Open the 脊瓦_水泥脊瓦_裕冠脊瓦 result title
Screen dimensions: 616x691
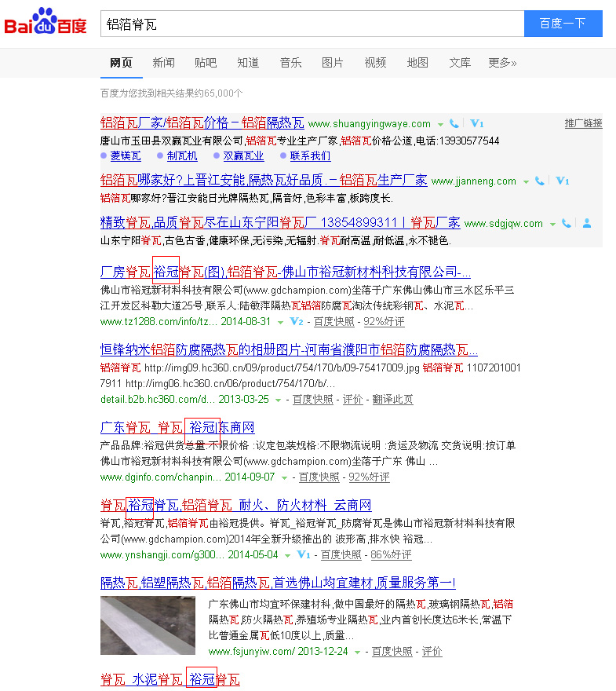[x=170, y=679]
